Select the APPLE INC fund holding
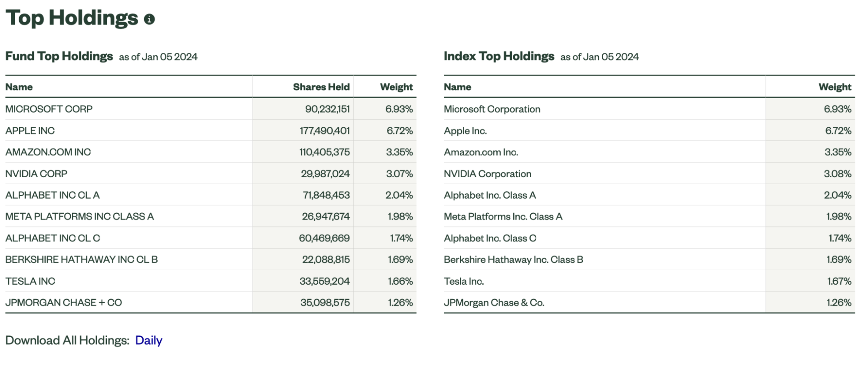The width and height of the screenshot is (868, 385). [30, 131]
